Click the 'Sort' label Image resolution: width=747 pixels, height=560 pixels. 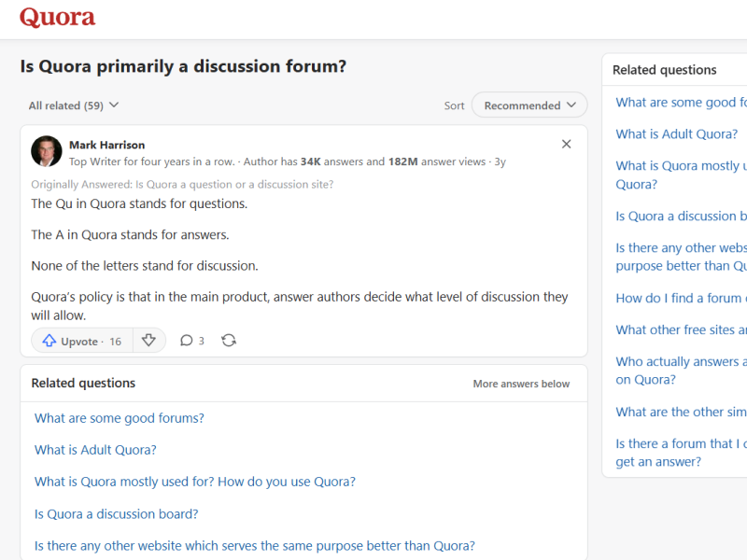tap(454, 105)
